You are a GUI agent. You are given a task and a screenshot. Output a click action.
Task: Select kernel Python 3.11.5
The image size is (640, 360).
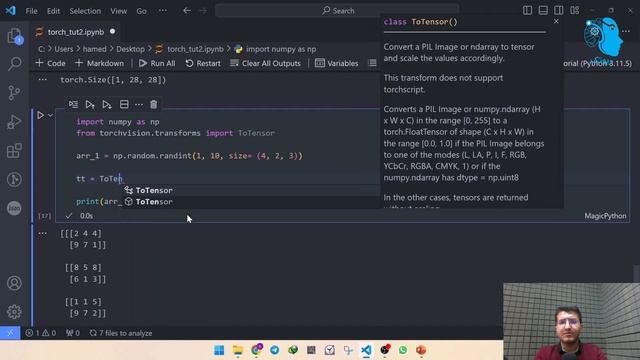[597, 63]
